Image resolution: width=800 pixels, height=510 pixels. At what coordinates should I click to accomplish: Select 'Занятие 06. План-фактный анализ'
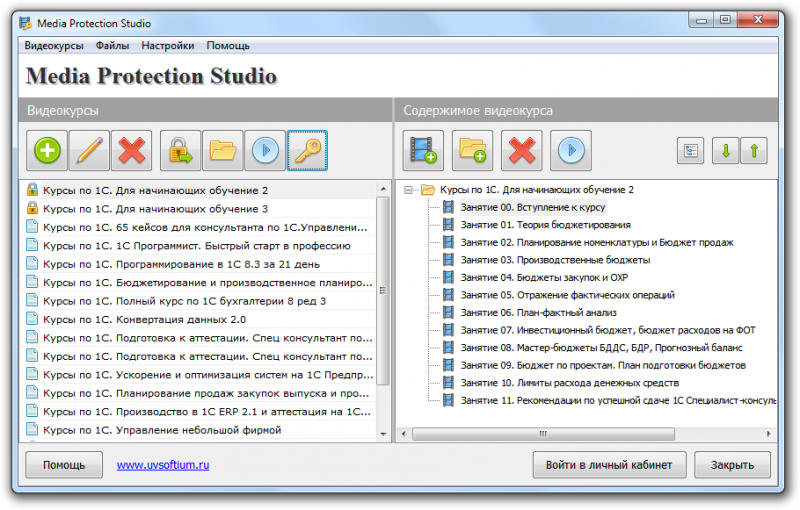(538, 313)
